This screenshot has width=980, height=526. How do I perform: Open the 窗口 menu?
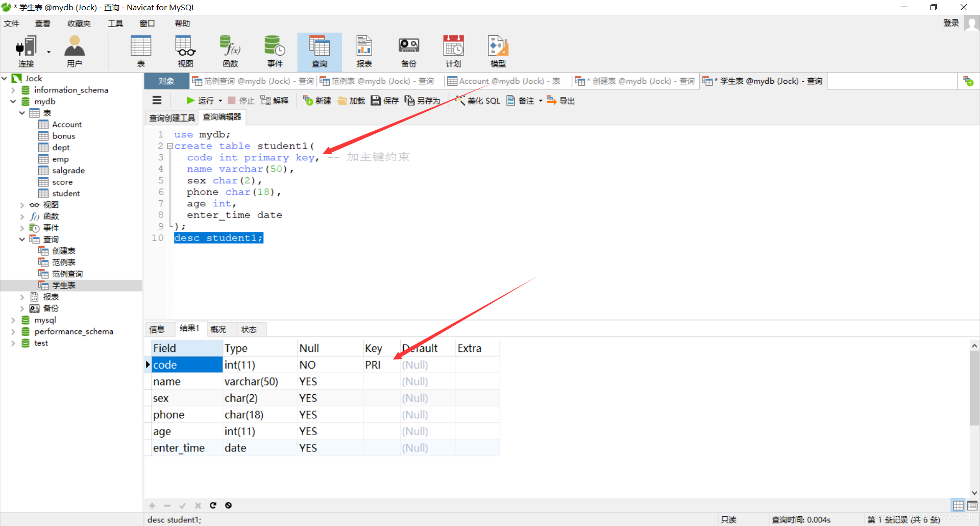(147, 23)
